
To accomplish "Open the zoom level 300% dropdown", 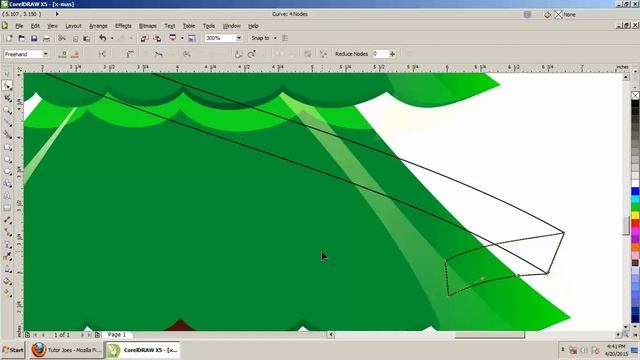I will click(239, 38).
